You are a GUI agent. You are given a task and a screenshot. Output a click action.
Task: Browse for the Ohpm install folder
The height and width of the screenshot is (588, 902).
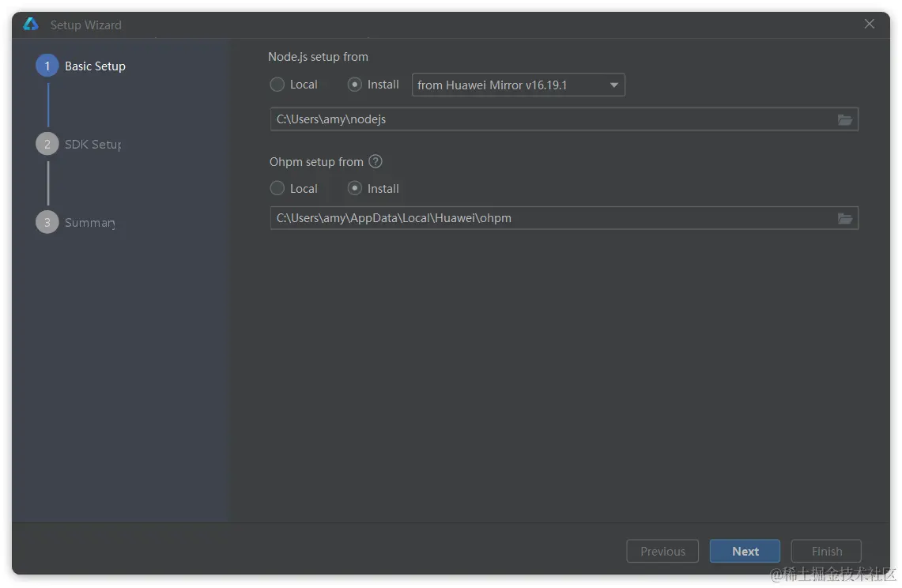pos(844,219)
